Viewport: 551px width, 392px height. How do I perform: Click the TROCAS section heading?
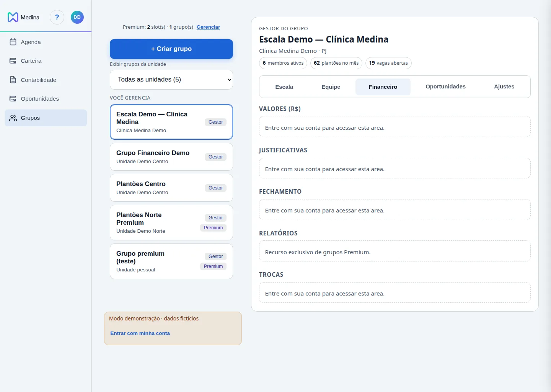[271, 275]
